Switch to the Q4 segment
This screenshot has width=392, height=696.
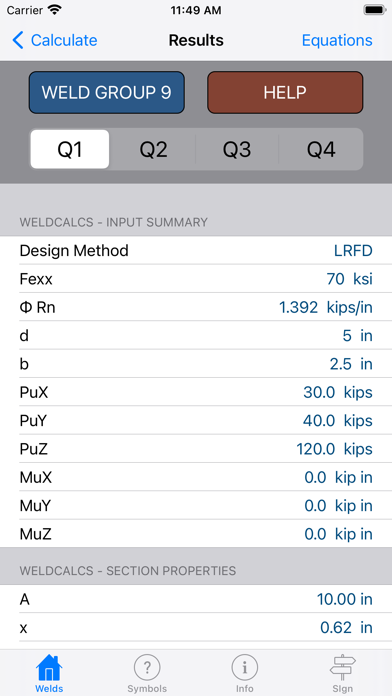click(x=321, y=150)
